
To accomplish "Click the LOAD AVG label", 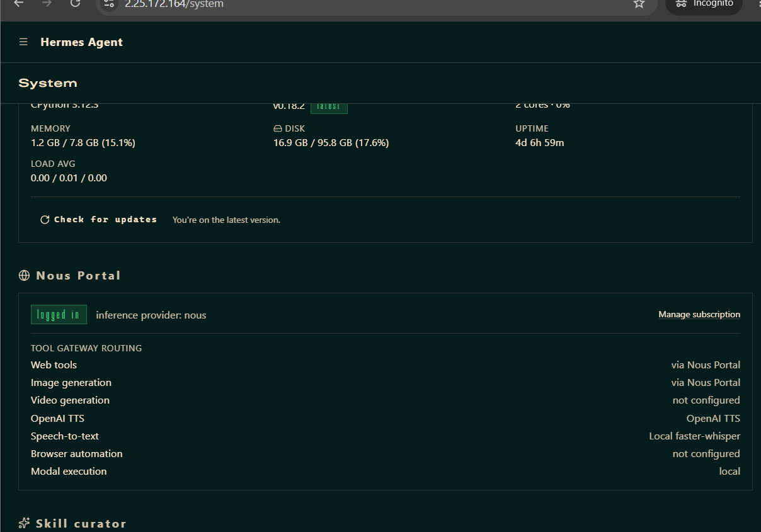I will click(53, 164).
